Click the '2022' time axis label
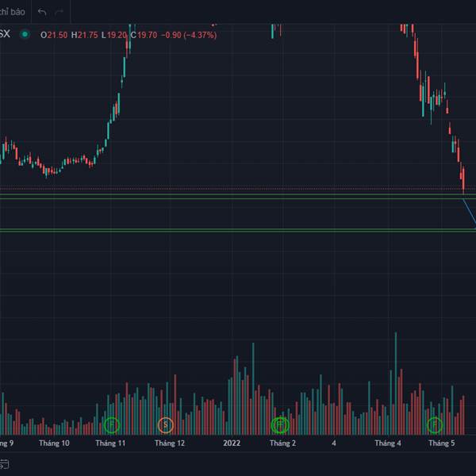The width and height of the screenshot is (476, 476). [232, 443]
